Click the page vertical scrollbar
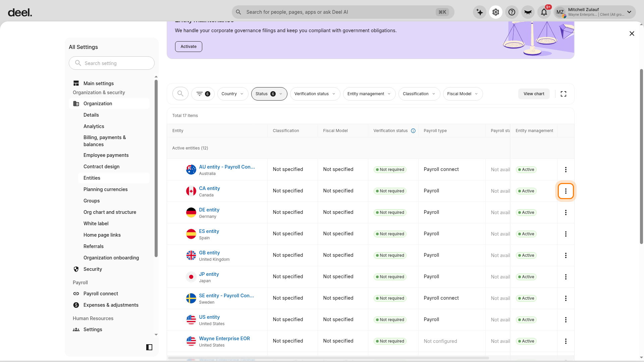The image size is (644, 362). (x=641, y=156)
